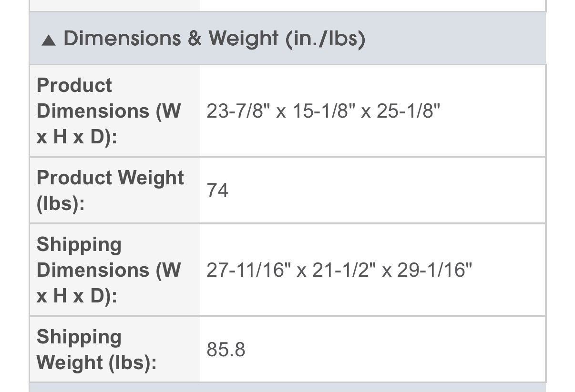Click the section header bar below Shipping Weight
The width and height of the screenshot is (575, 392).
(x=287, y=387)
